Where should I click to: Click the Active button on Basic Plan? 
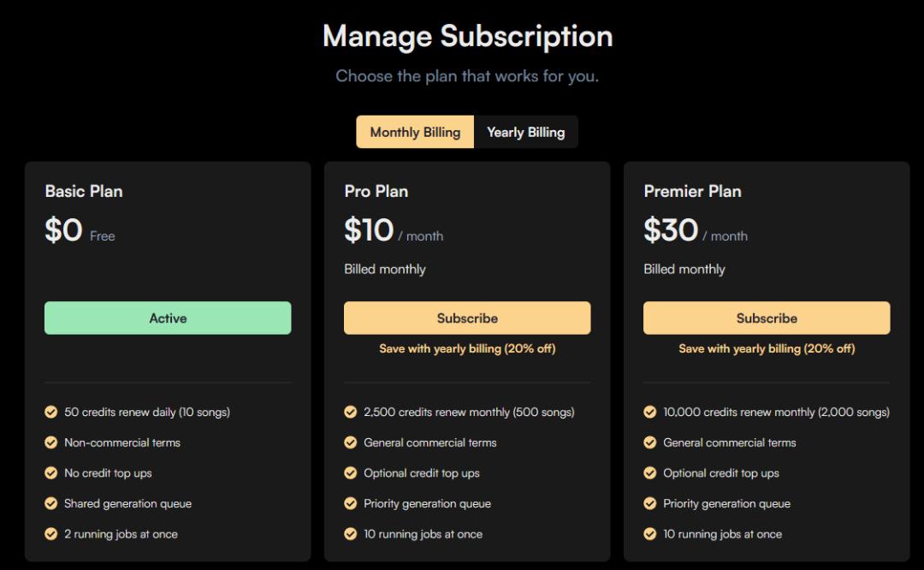point(168,318)
